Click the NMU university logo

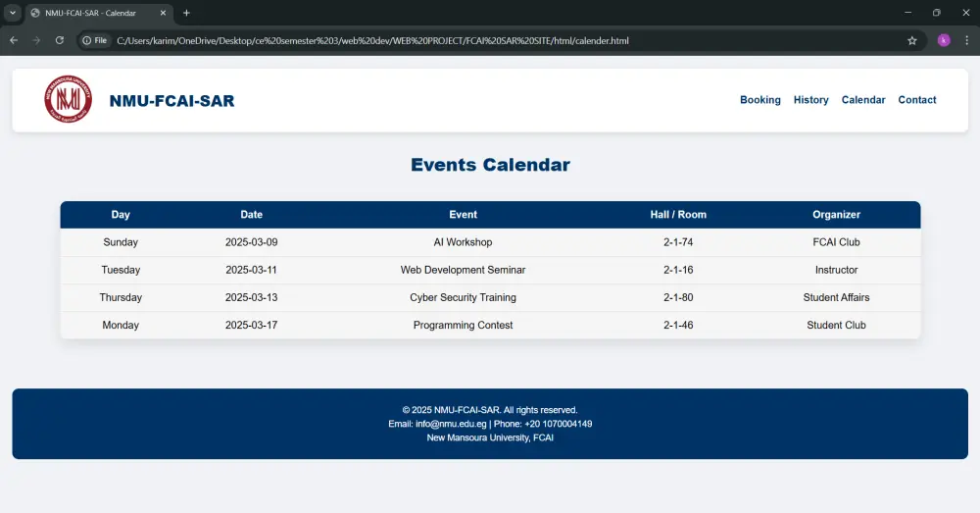tap(69, 99)
